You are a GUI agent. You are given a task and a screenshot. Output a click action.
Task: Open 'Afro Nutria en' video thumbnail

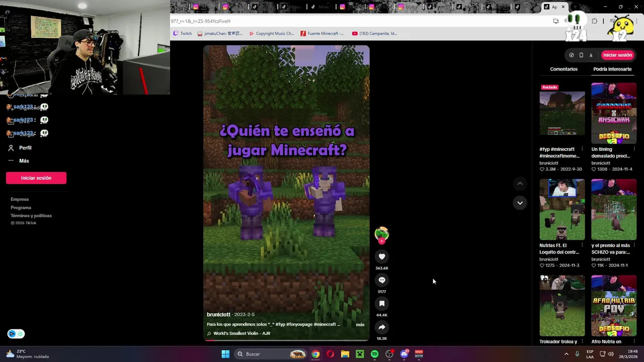[613, 306]
